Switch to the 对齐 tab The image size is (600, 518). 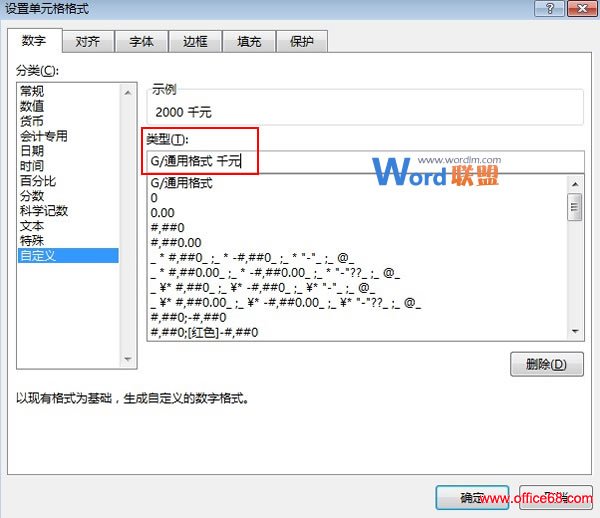tap(88, 41)
